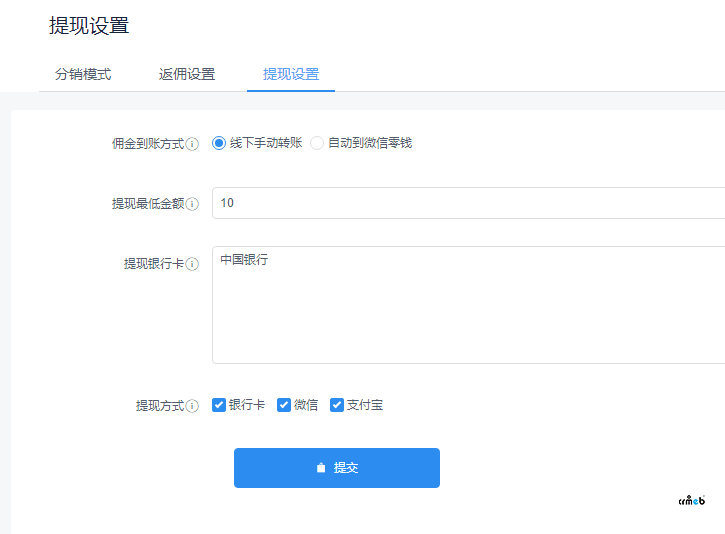Switch to the 返佣设置 tab

187,74
